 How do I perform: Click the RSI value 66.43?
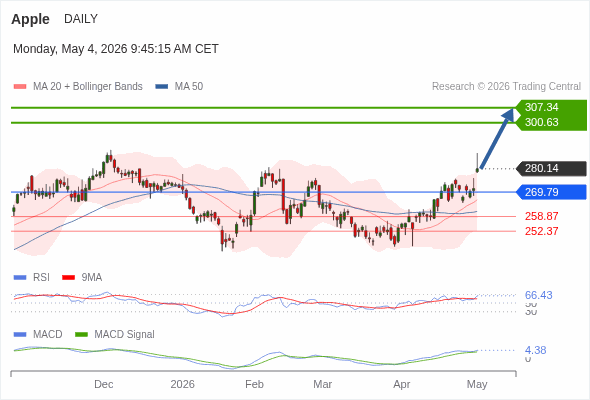click(538, 295)
